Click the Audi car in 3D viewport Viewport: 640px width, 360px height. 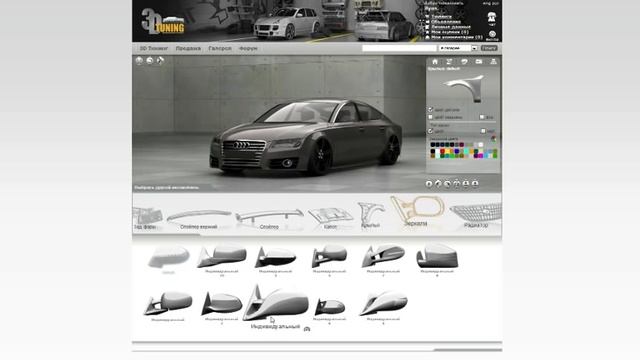coord(305,138)
